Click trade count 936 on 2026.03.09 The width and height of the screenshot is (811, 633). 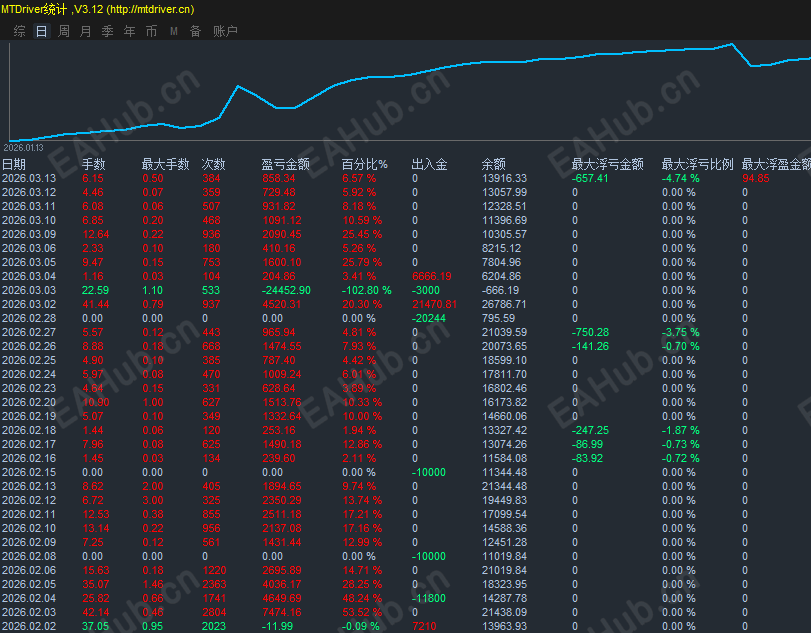pos(211,234)
